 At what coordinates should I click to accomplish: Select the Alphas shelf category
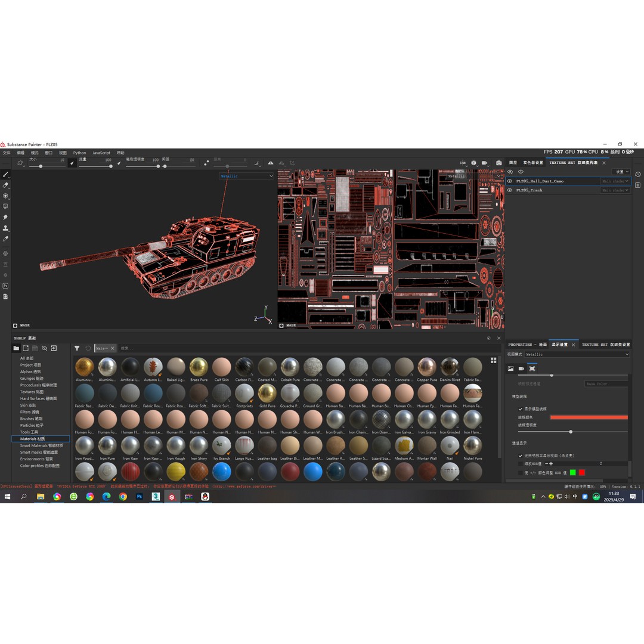pyautogui.click(x=31, y=371)
